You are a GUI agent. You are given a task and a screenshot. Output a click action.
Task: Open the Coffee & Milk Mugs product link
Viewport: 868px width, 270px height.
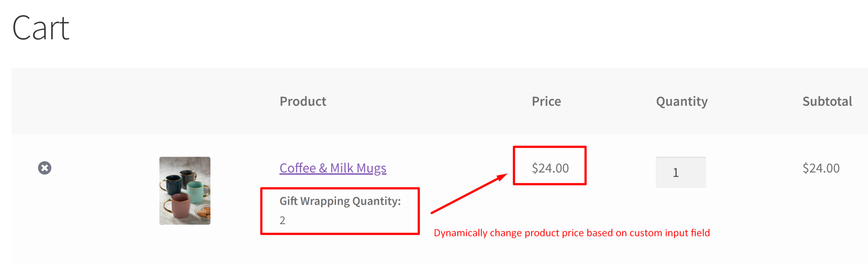pyautogui.click(x=332, y=168)
